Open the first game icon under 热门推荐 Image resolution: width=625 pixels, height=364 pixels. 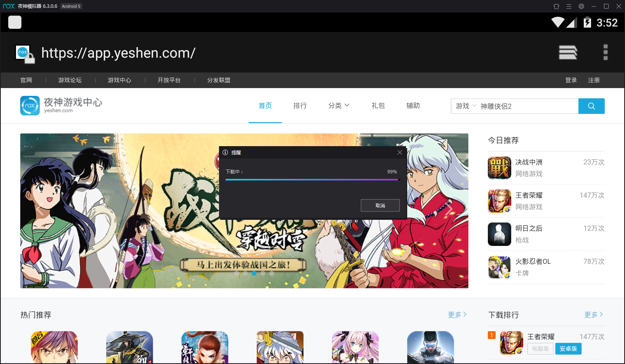(x=54, y=347)
